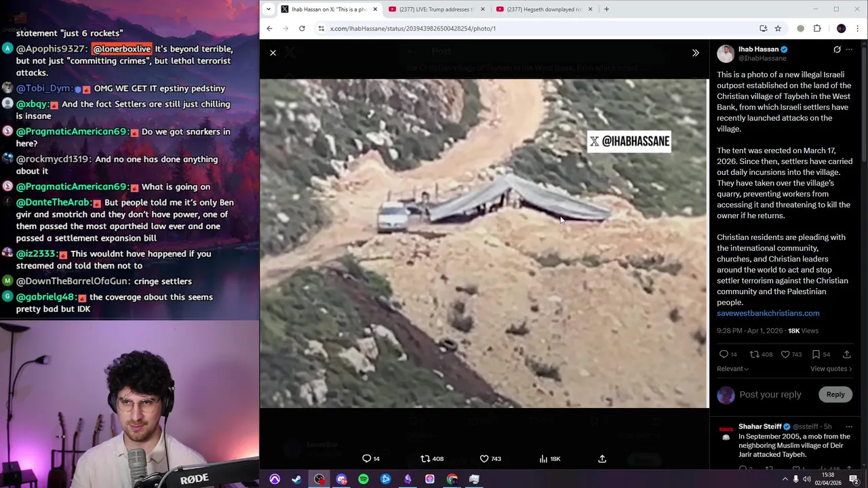
Task: Click the views analytics icon below the photo
Action: (x=543, y=459)
